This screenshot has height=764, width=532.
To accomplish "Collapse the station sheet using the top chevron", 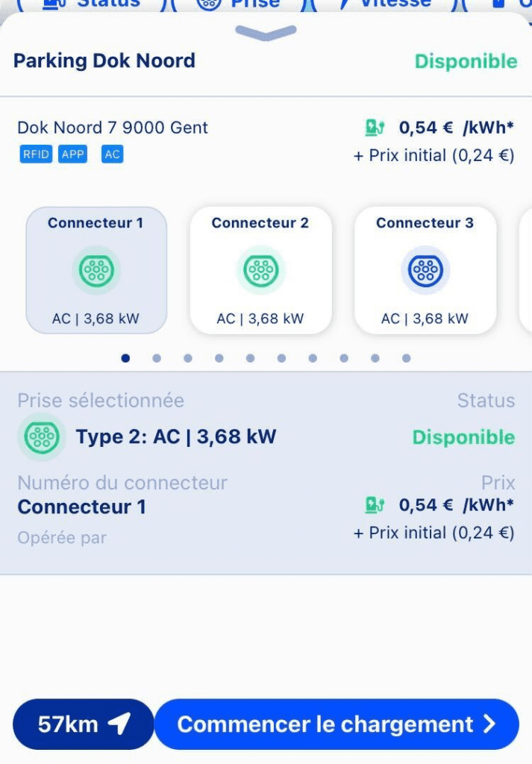I will pos(266,34).
